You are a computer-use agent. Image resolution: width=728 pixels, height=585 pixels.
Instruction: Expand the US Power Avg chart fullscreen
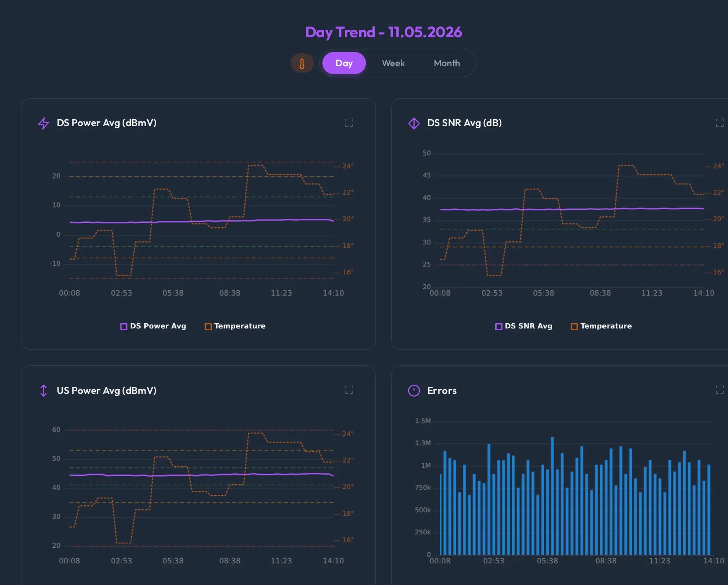tap(349, 390)
